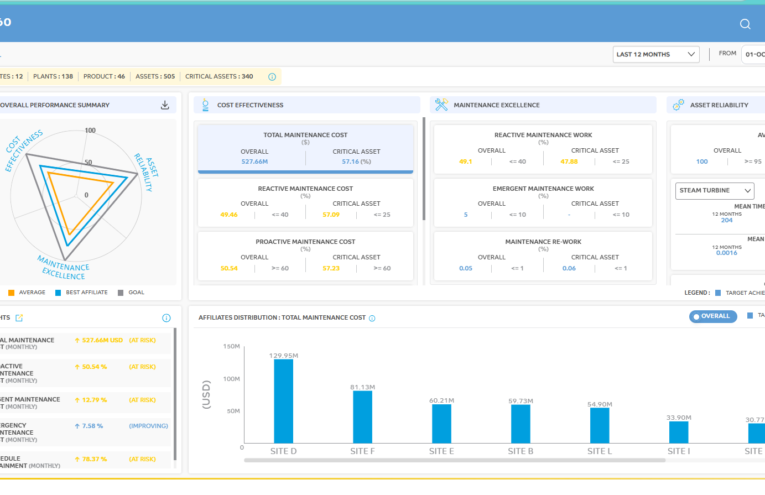Open the Reactive Maintenance Work card

click(543, 149)
